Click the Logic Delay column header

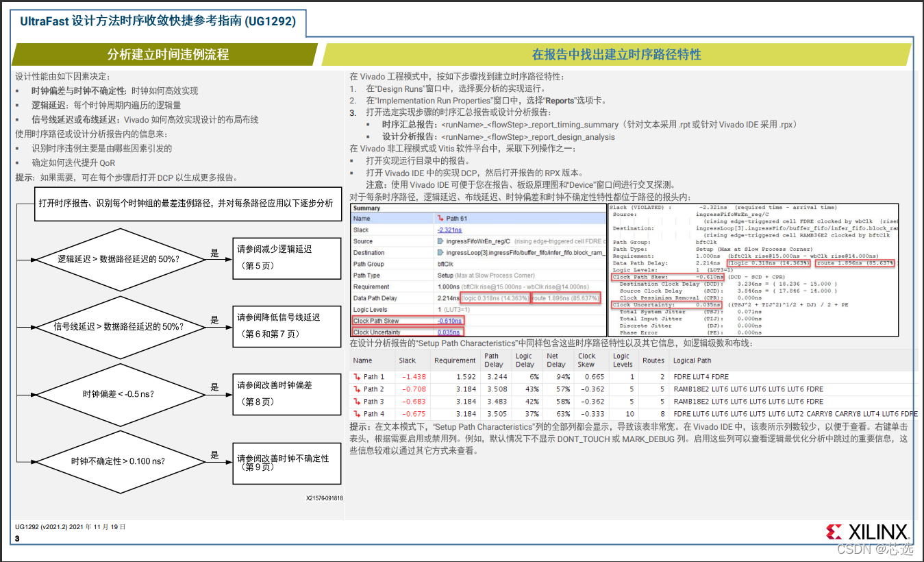point(524,361)
